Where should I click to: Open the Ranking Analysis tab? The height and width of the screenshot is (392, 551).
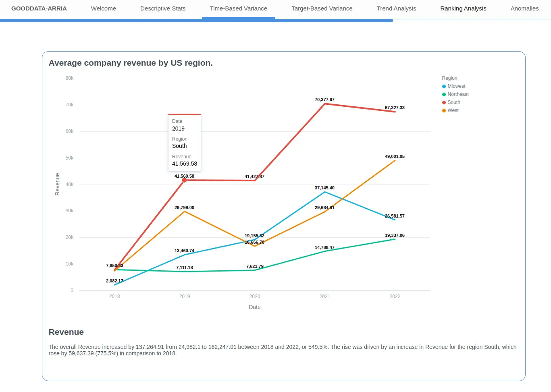(x=463, y=8)
